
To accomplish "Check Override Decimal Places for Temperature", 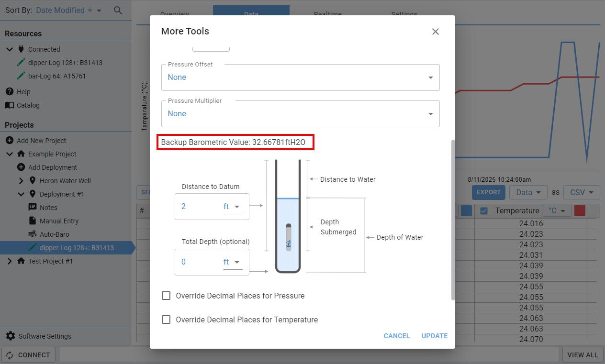I will pyautogui.click(x=166, y=320).
